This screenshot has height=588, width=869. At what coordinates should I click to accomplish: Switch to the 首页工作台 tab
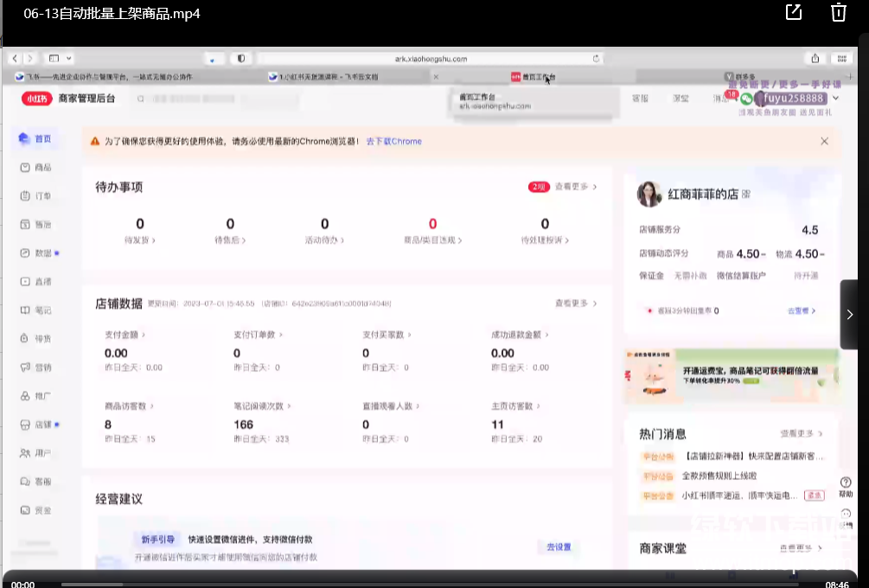tap(534, 77)
